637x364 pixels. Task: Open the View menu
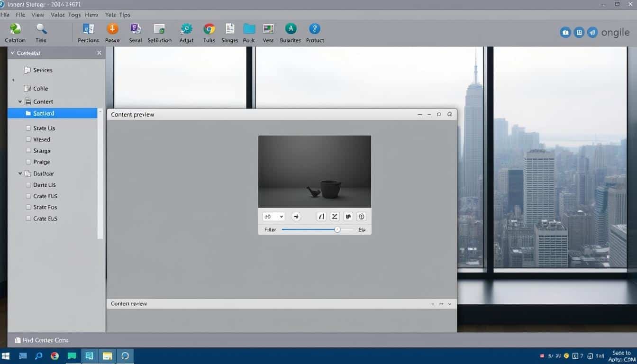point(37,15)
